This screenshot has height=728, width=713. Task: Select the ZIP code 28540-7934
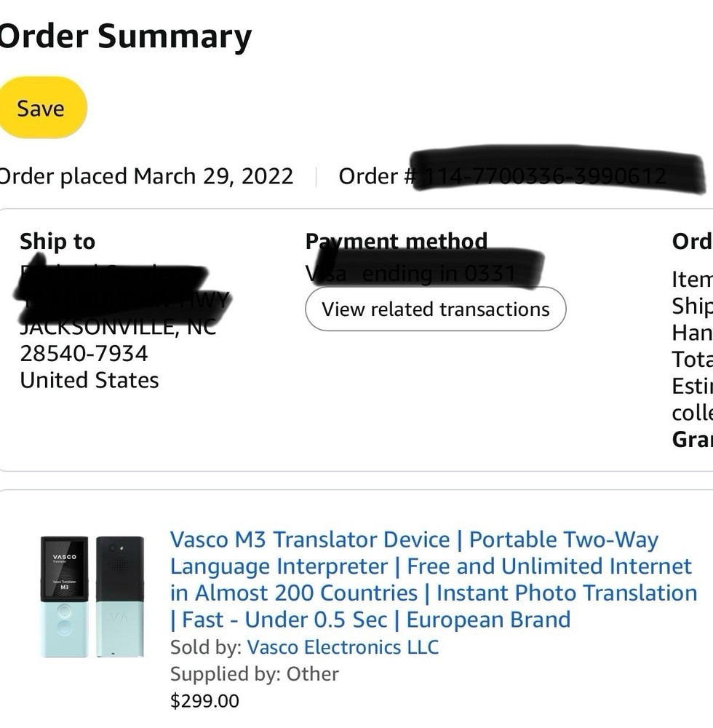[x=84, y=353]
